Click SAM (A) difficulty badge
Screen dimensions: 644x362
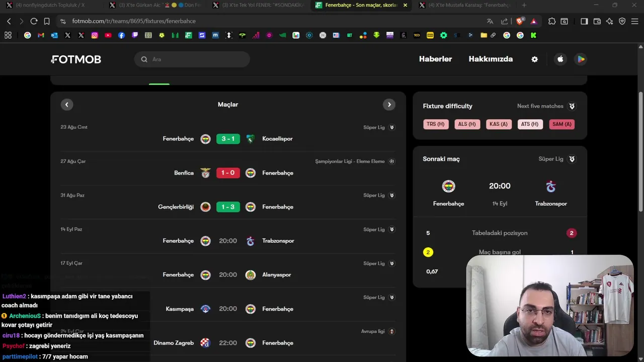tap(561, 124)
